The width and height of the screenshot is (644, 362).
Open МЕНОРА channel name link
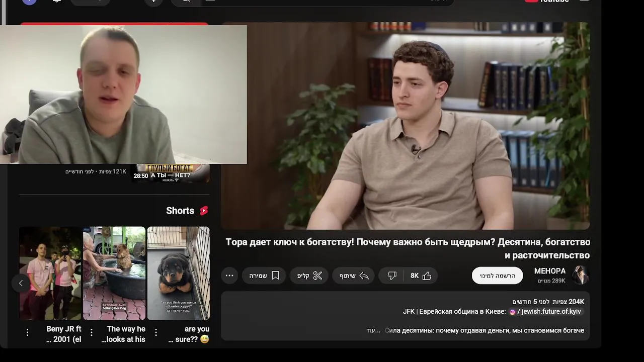[x=549, y=271]
